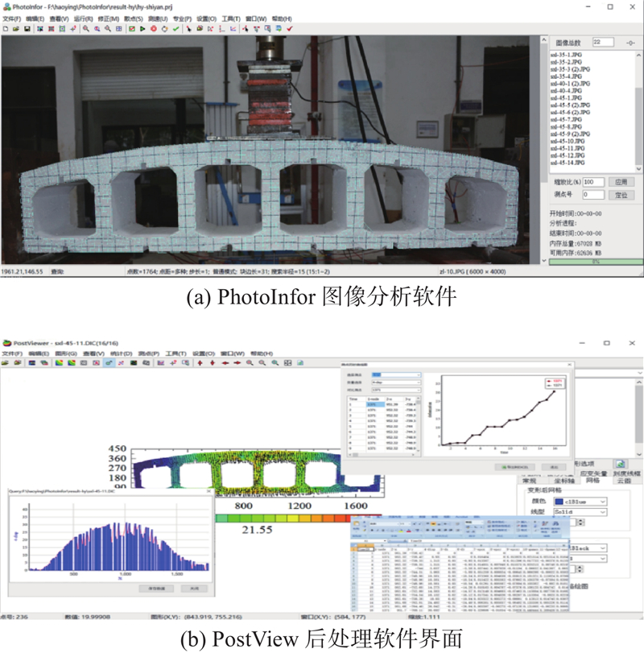644x653 pixels.
Task: Click the stepper under the Solid line type dropdown
Action: click(580, 523)
